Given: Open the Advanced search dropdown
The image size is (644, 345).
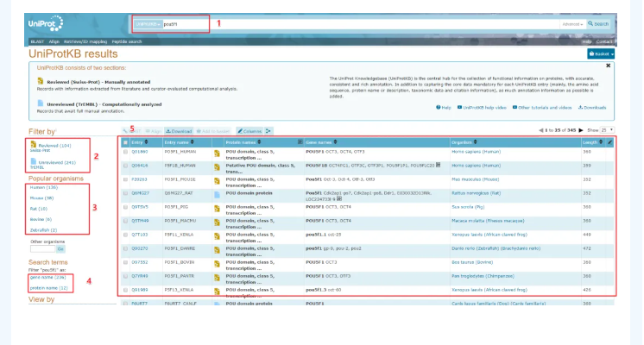Looking at the screenshot, I should pos(572,24).
